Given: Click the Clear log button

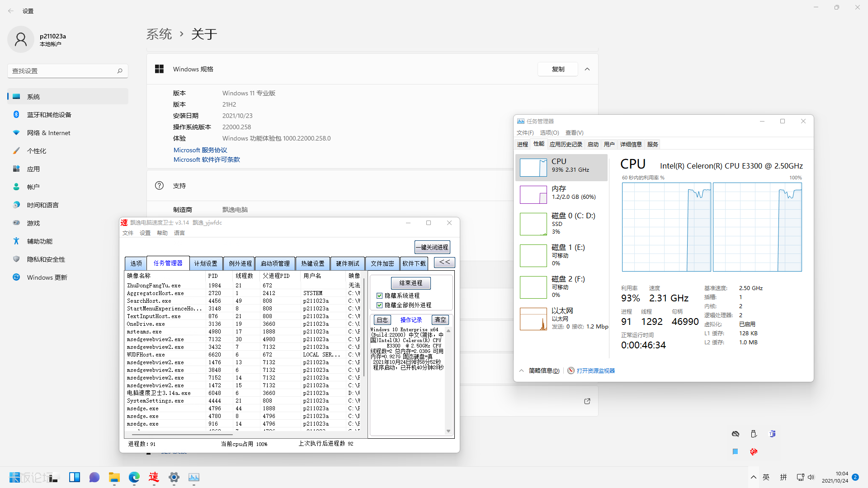Looking at the screenshot, I should (440, 319).
